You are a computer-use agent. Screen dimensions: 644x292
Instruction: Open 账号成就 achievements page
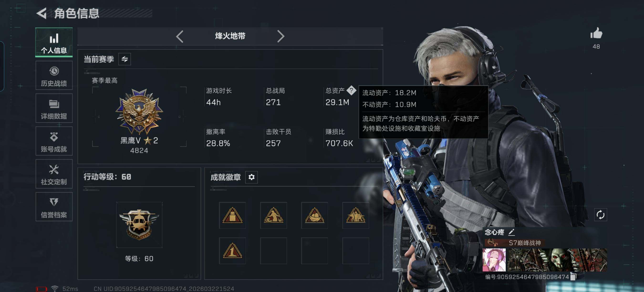pyautogui.click(x=54, y=141)
